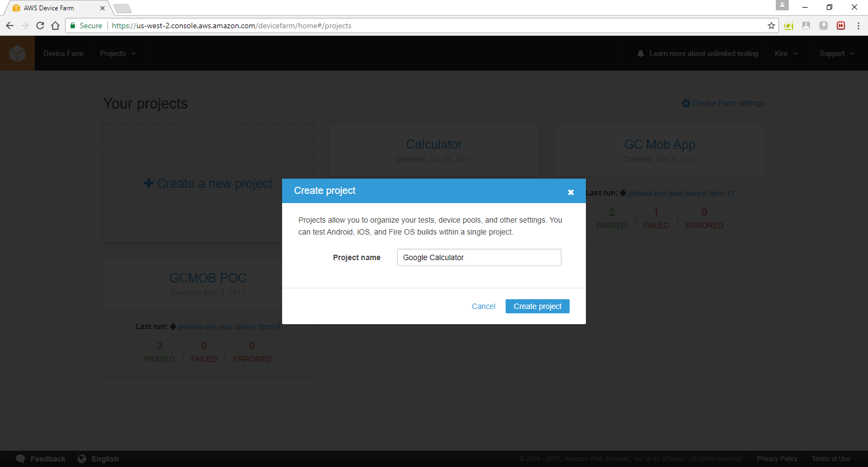
Task: Reload the page with refresh icon
Action: [x=40, y=26]
